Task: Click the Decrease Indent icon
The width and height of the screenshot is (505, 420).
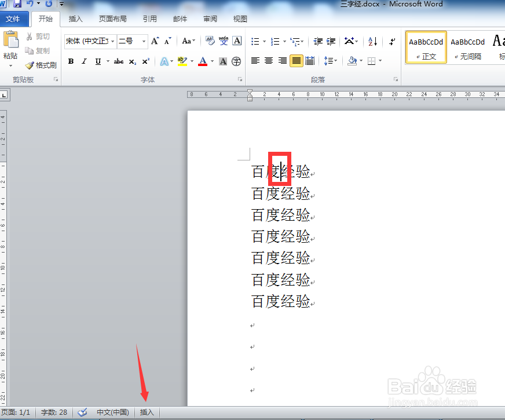Action: [x=318, y=41]
